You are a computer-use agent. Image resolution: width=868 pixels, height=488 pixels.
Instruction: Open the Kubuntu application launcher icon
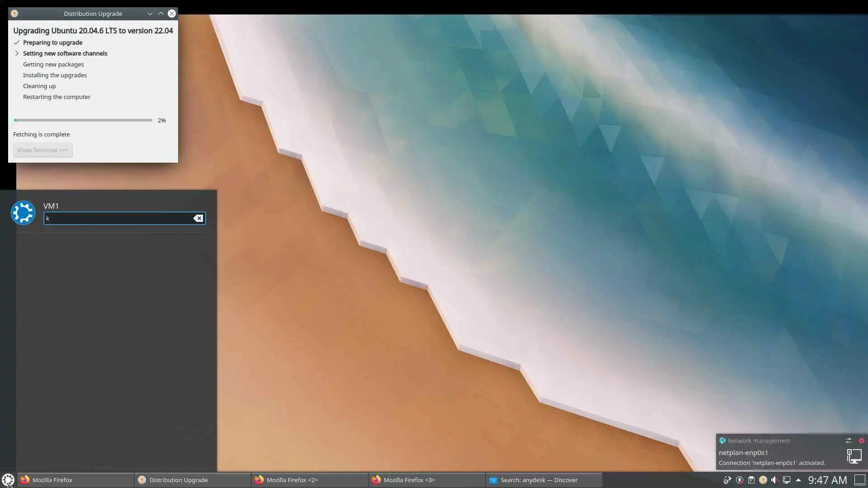tap(8, 479)
